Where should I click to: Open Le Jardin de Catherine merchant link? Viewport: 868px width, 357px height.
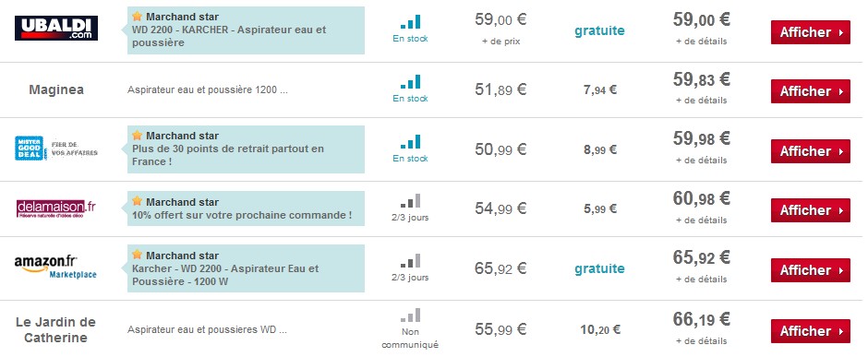55,330
